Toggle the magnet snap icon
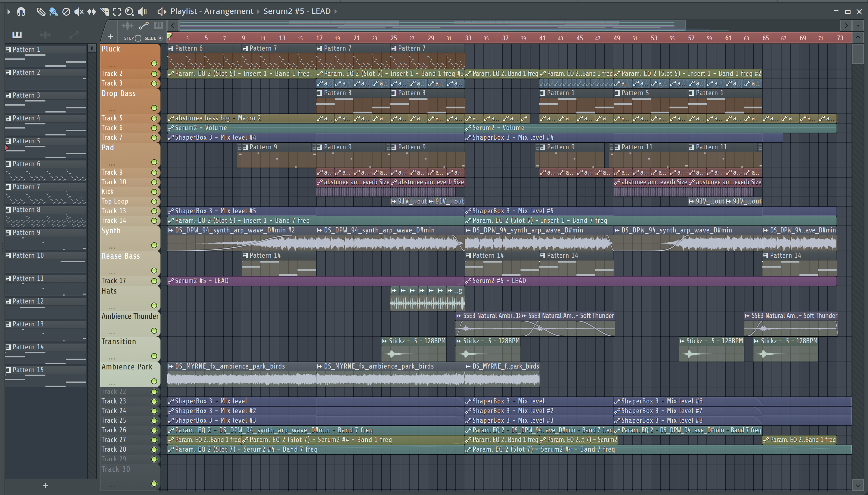Screen dimensions: 868x495 coord(21,11)
